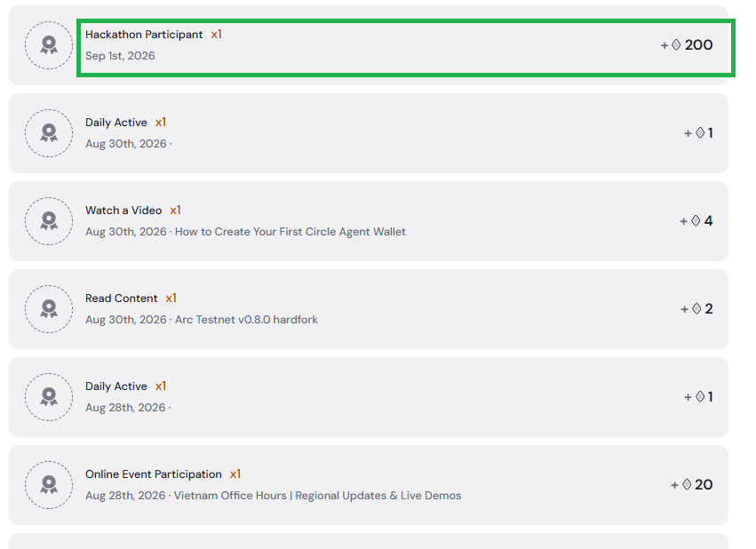Click the 1 point value in Aug 30th Daily Active
Viewport: 756px width, 549px height.
tap(710, 132)
